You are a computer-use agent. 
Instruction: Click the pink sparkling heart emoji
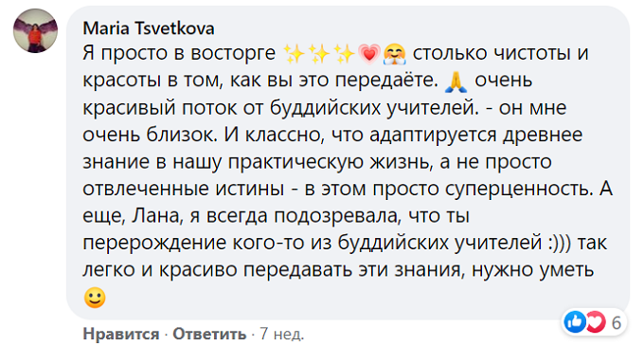(369, 54)
